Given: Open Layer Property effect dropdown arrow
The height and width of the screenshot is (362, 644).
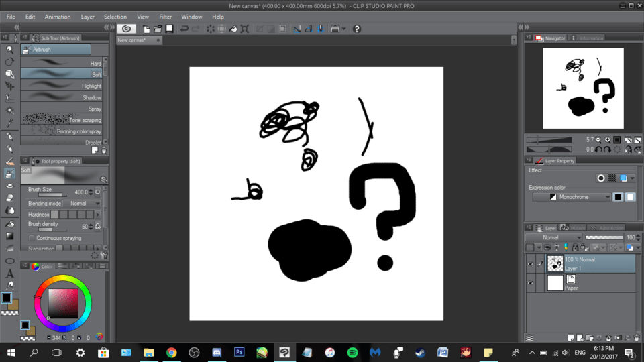Looking at the screenshot, I should click(x=633, y=178).
